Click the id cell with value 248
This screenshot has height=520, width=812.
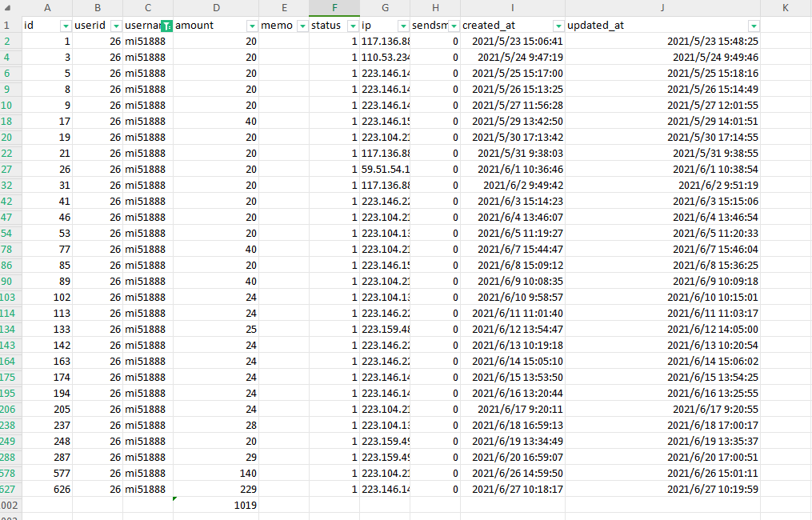pyautogui.click(x=47, y=442)
